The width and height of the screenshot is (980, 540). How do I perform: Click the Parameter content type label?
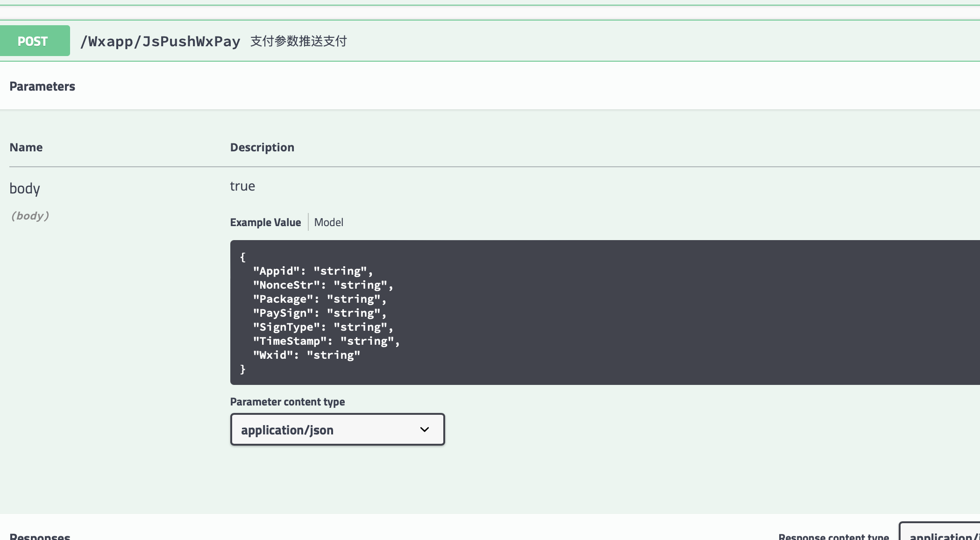pyautogui.click(x=287, y=402)
